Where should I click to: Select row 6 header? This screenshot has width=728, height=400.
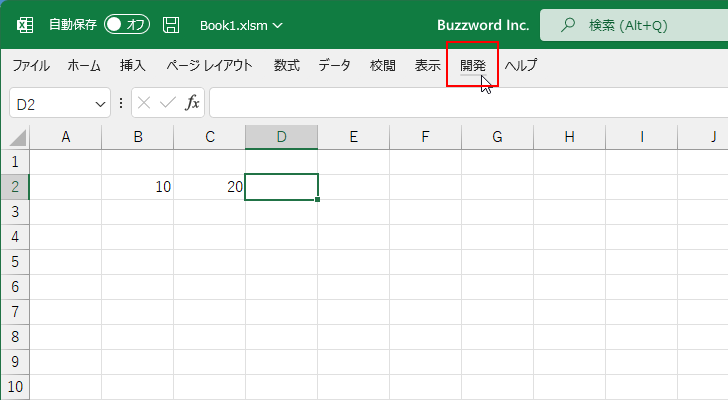point(15,287)
